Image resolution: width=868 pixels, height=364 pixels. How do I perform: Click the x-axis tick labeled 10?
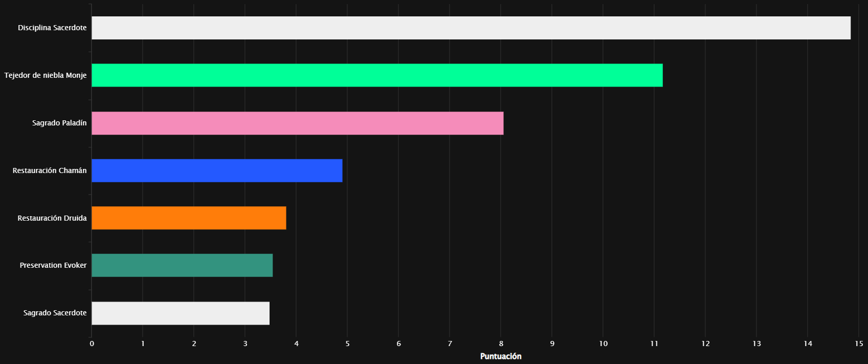[x=603, y=344]
